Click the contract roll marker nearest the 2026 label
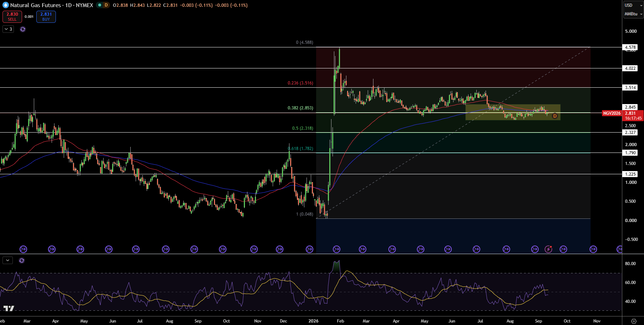 pos(310,249)
